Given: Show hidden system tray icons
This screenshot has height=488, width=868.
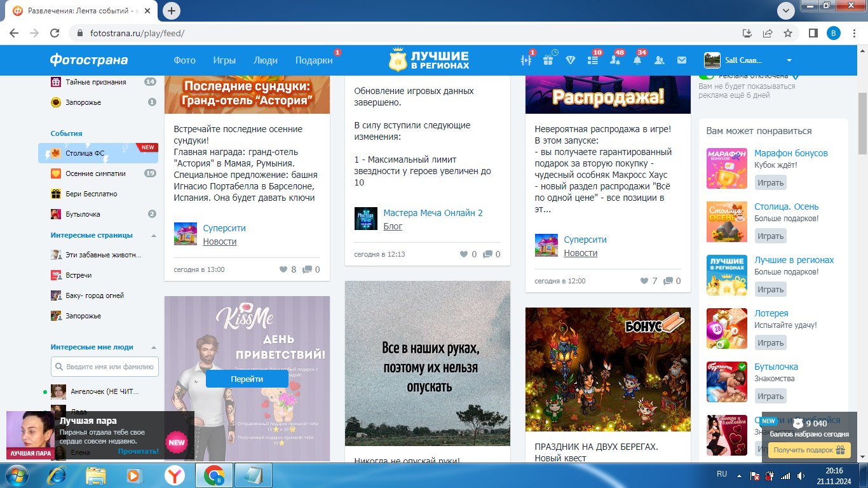Looking at the screenshot, I should (x=739, y=475).
